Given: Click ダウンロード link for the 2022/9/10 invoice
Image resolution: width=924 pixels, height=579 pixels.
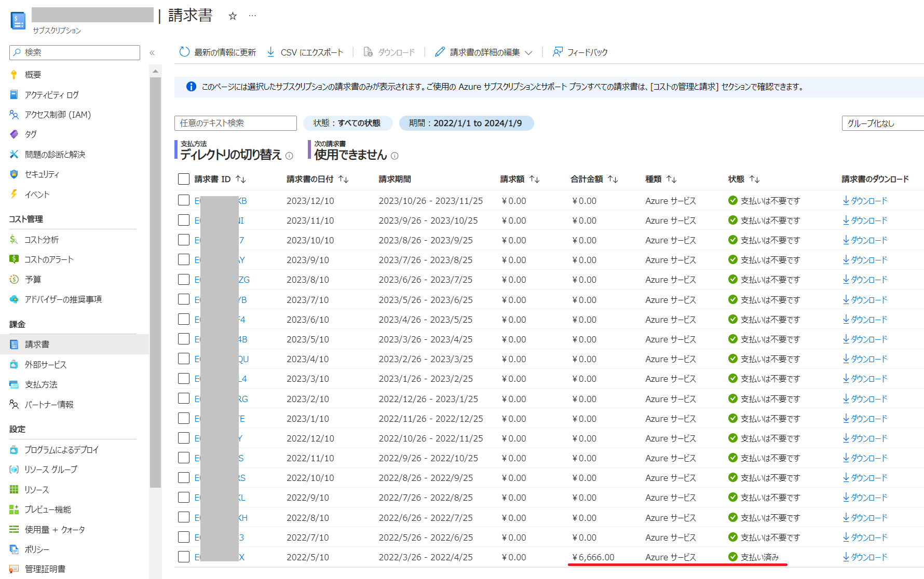Looking at the screenshot, I should 865,497.
